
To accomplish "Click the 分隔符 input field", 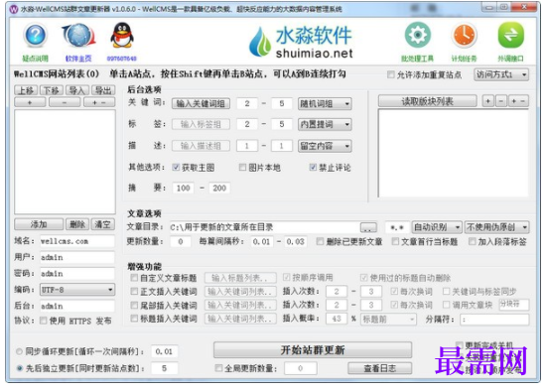I will [x=494, y=320].
